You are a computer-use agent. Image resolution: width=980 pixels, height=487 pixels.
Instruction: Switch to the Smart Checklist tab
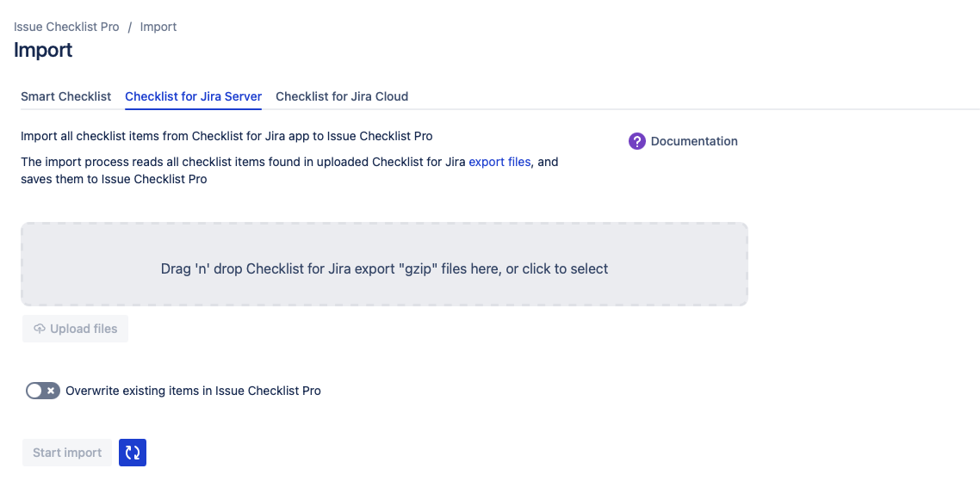coord(66,96)
